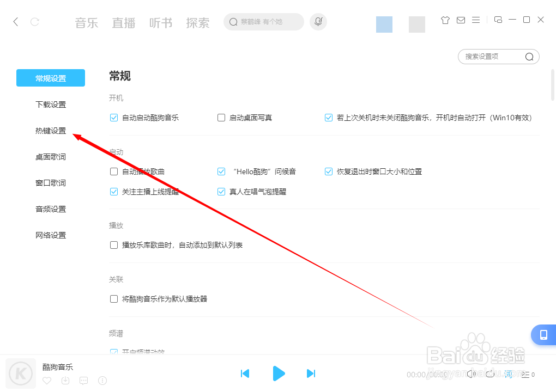Open 桌面歌词 settings
556x392 pixels.
[x=51, y=157]
